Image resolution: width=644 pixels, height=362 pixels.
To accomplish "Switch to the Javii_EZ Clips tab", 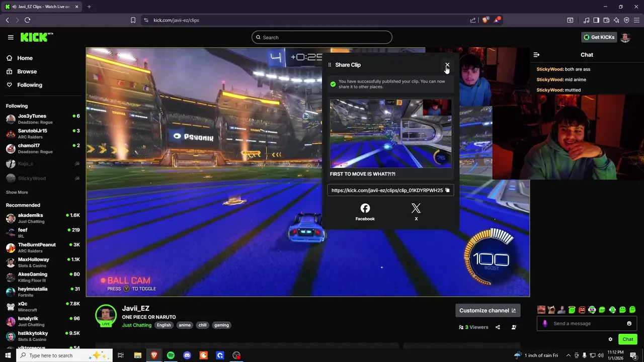I will 42,7.
